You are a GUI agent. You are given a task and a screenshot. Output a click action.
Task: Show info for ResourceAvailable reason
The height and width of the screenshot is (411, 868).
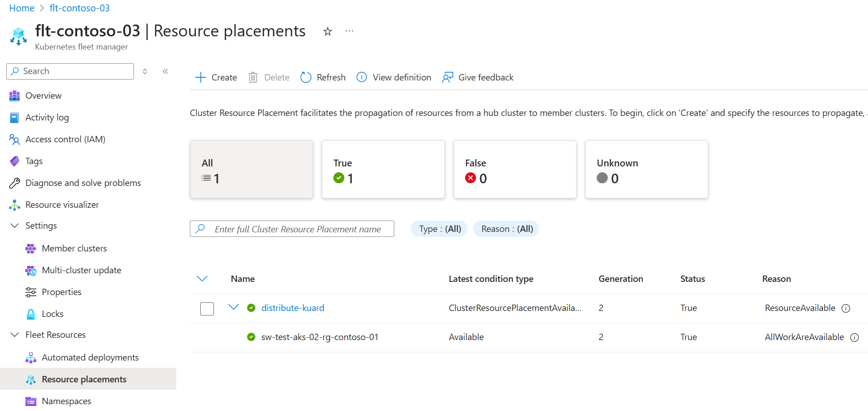point(846,308)
